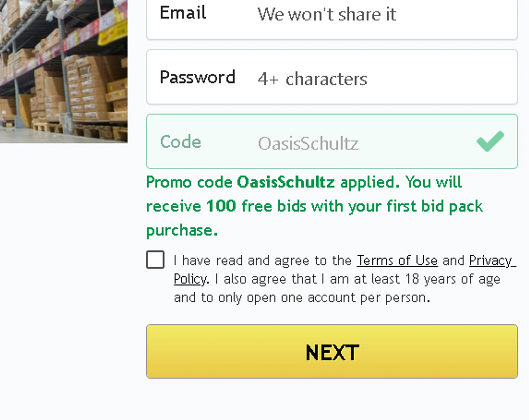The height and width of the screenshot is (420, 529).
Task: Tick the Terms of Use agreement checkbox
Action: coord(156,260)
